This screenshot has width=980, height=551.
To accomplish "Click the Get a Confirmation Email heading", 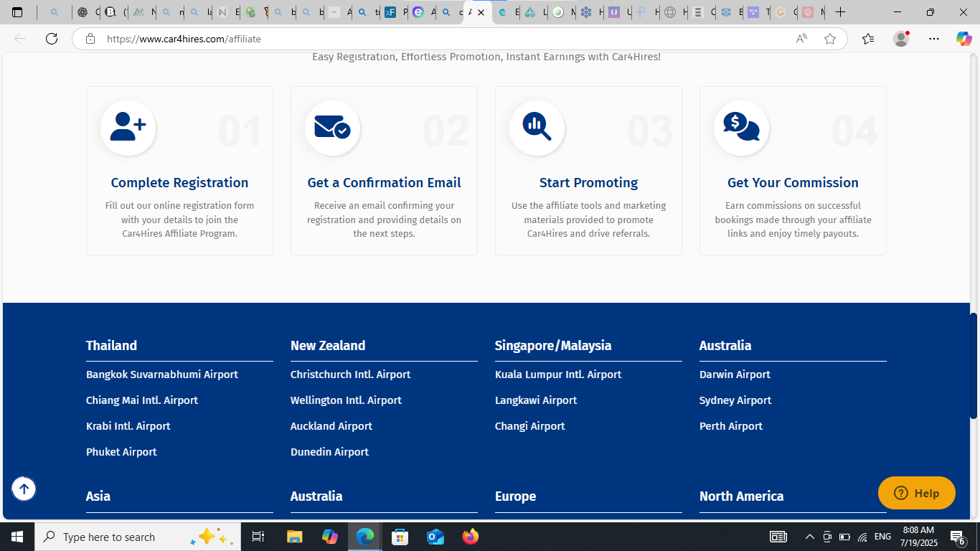I will (384, 183).
